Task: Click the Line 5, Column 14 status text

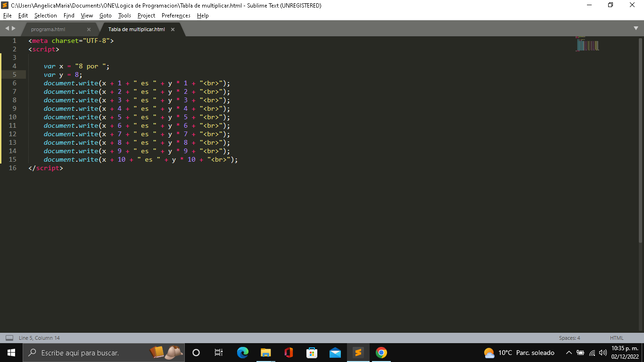Action: [39, 338]
